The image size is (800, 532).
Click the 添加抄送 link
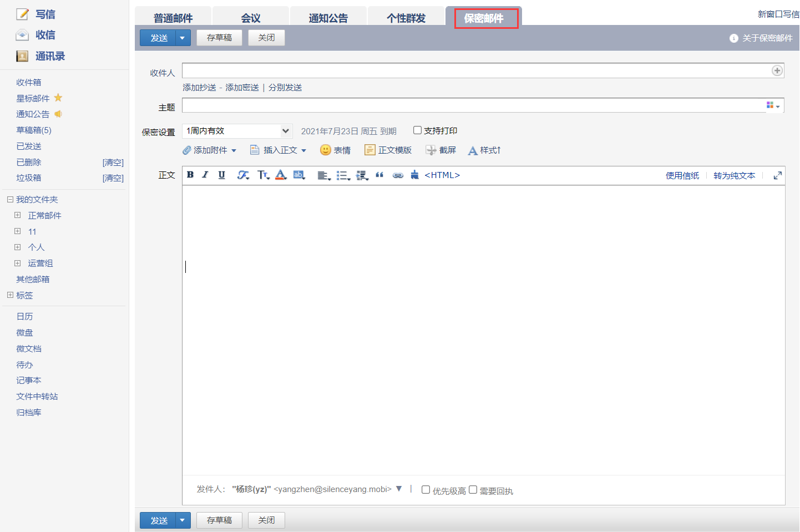(199, 88)
